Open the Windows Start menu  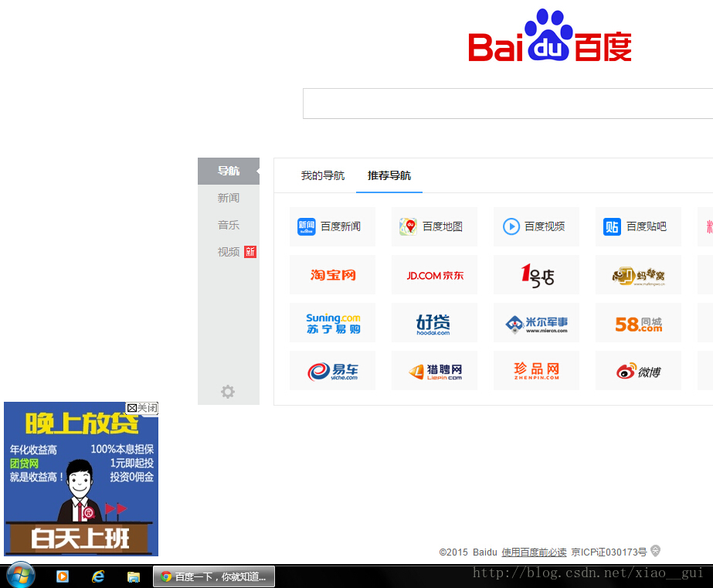coord(21,576)
